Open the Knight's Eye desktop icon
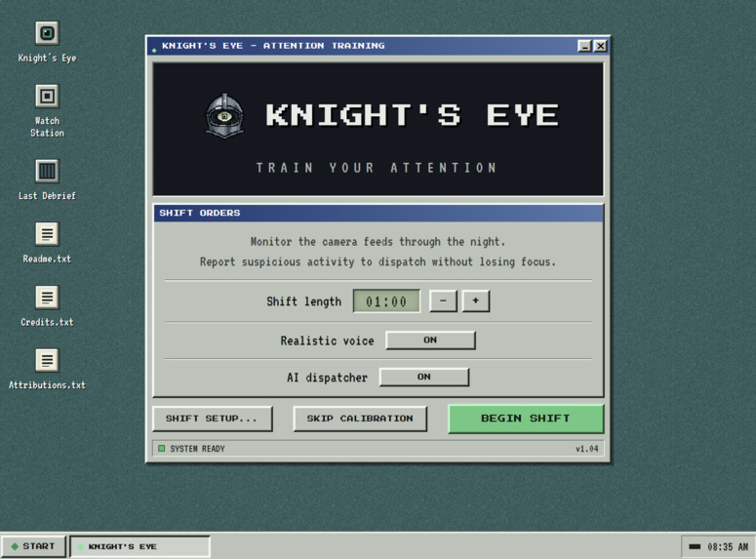 pos(47,33)
